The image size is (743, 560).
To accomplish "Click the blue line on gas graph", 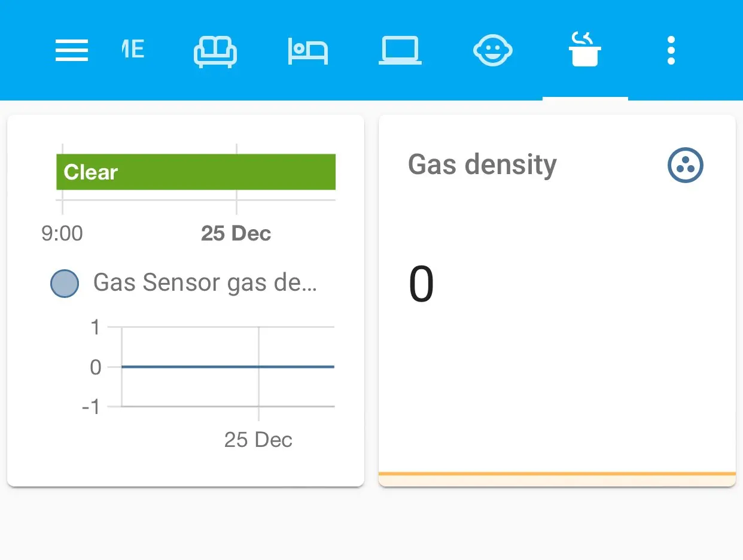I will 227,367.
